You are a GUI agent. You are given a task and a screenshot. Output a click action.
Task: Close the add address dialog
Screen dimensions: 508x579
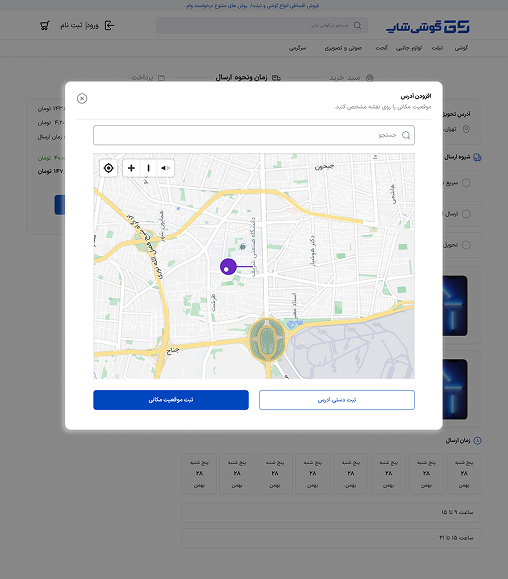point(82,99)
